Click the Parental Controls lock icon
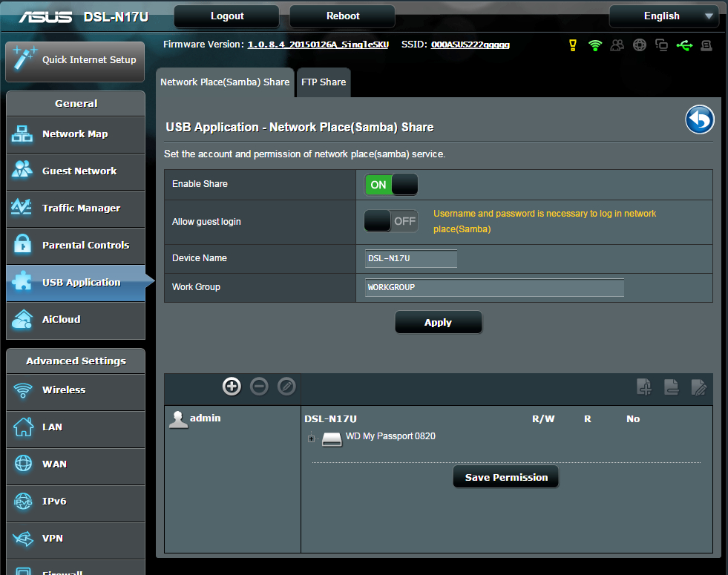This screenshot has width=728, height=575. click(22, 244)
